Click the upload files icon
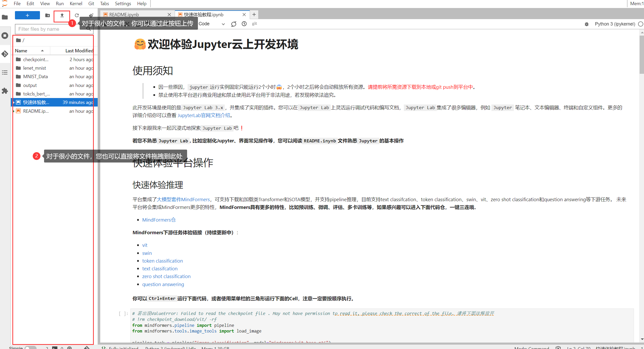Image resolution: width=644 pixels, height=349 pixels. [62, 15]
